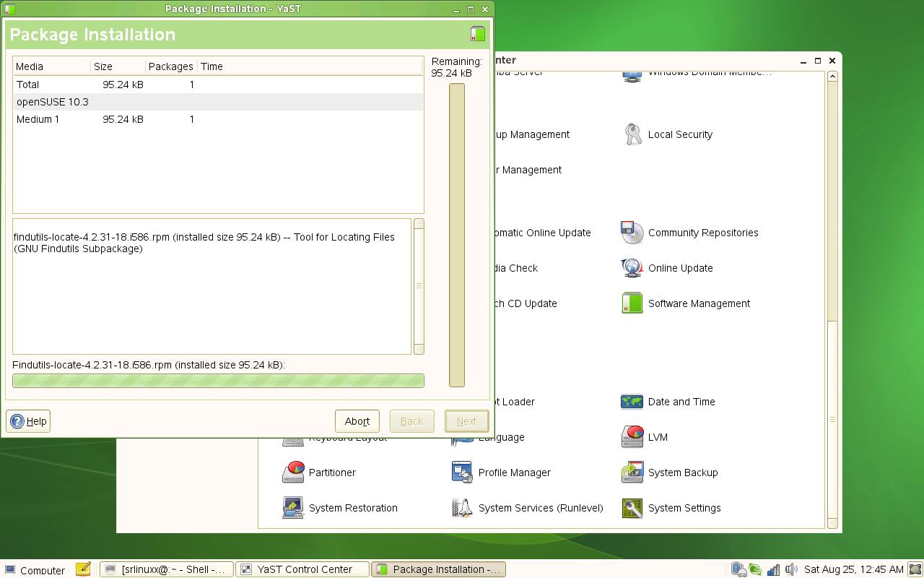Click the green software updater tray icon

click(x=755, y=569)
